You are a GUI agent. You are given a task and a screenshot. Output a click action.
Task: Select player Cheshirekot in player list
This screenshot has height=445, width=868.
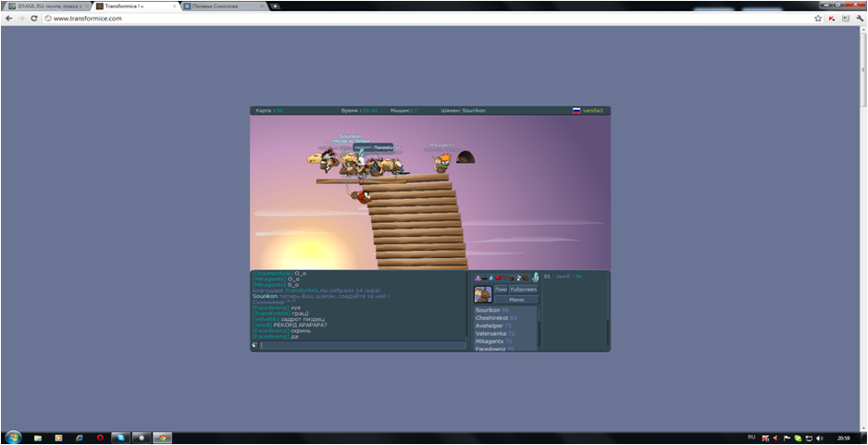point(505,318)
